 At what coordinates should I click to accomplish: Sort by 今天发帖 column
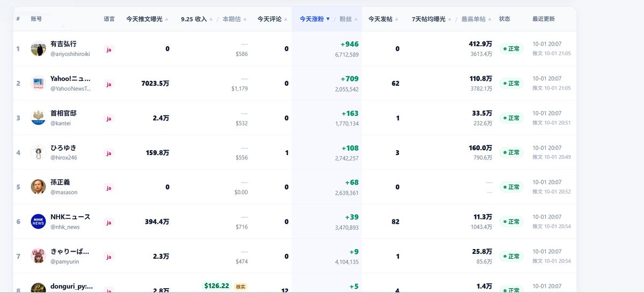coord(383,19)
